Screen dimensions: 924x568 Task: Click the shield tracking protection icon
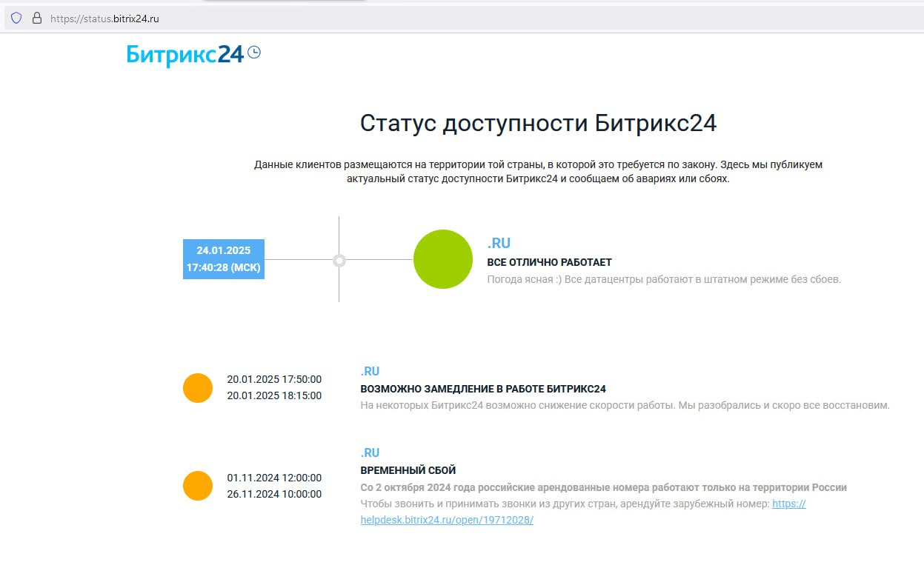16,19
